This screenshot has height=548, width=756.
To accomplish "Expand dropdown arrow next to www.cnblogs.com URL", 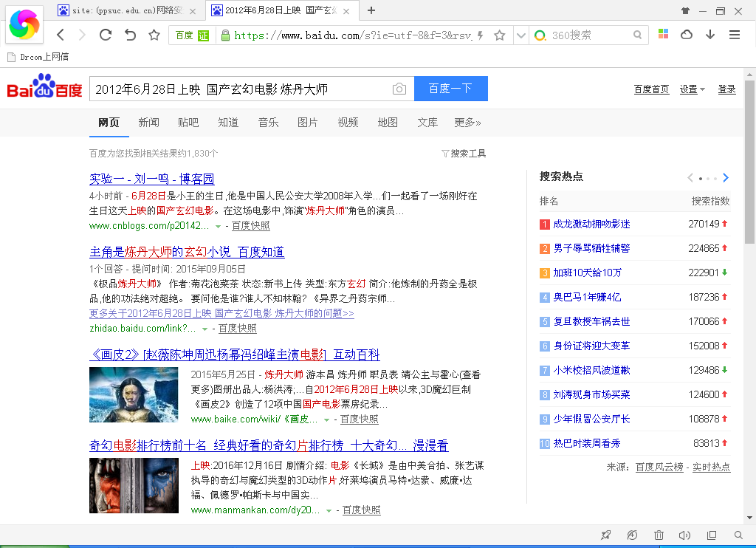I will click(x=218, y=226).
